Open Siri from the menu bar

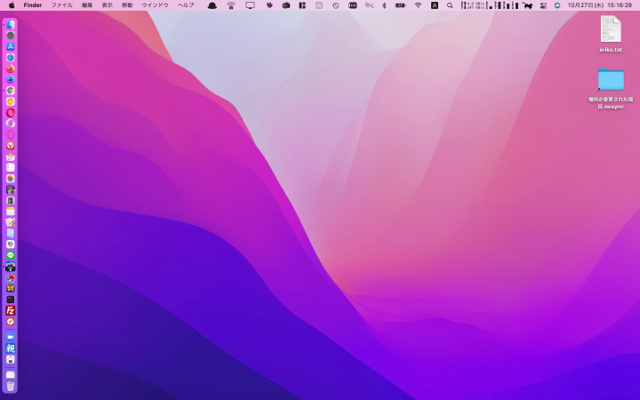coord(557,5)
